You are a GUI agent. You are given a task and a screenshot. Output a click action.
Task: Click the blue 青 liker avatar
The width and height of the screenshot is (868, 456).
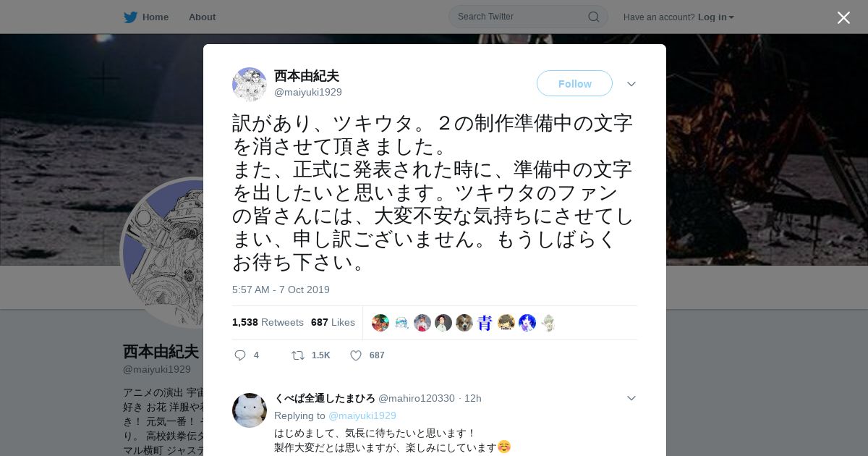click(485, 323)
